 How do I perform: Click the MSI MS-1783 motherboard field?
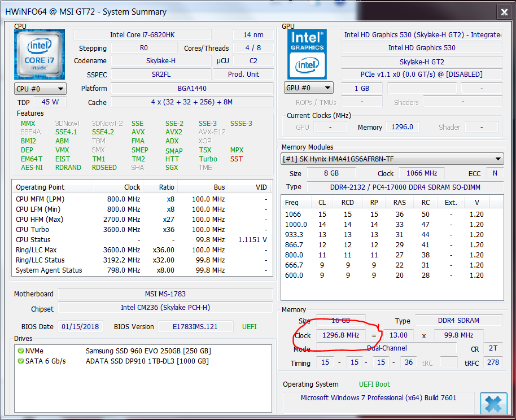(165, 294)
